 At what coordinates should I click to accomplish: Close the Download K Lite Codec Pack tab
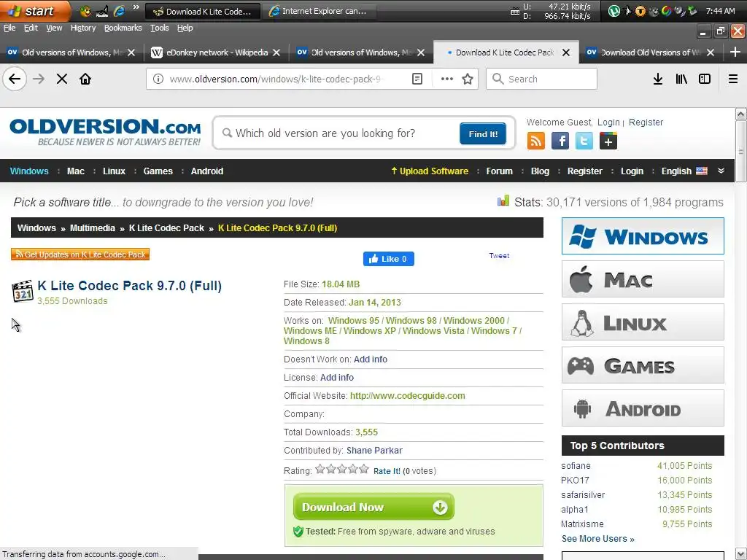(566, 52)
